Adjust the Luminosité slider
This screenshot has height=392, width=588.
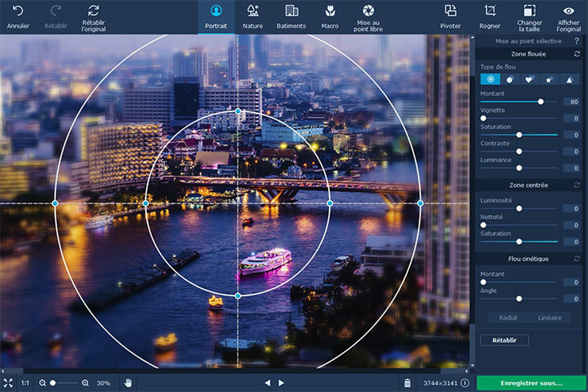(519, 209)
